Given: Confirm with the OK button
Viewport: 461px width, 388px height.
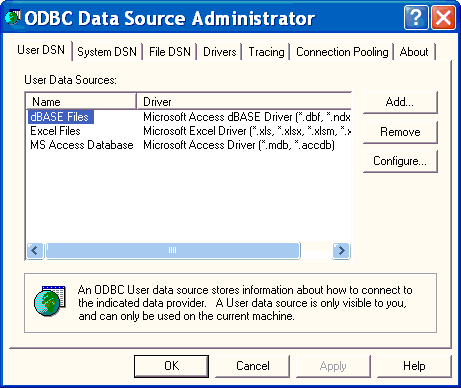Looking at the screenshot, I should (x=171, y=366).
